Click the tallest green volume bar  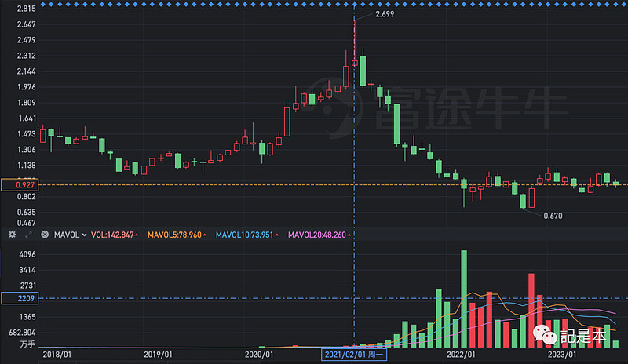pyautogui.click(x=464, y=299)
